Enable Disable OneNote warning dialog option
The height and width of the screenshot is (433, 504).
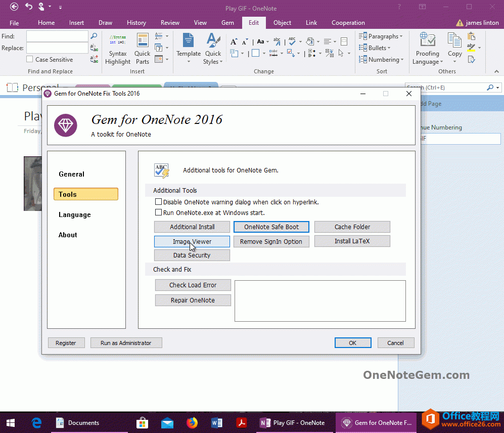(x=159, y=202)
